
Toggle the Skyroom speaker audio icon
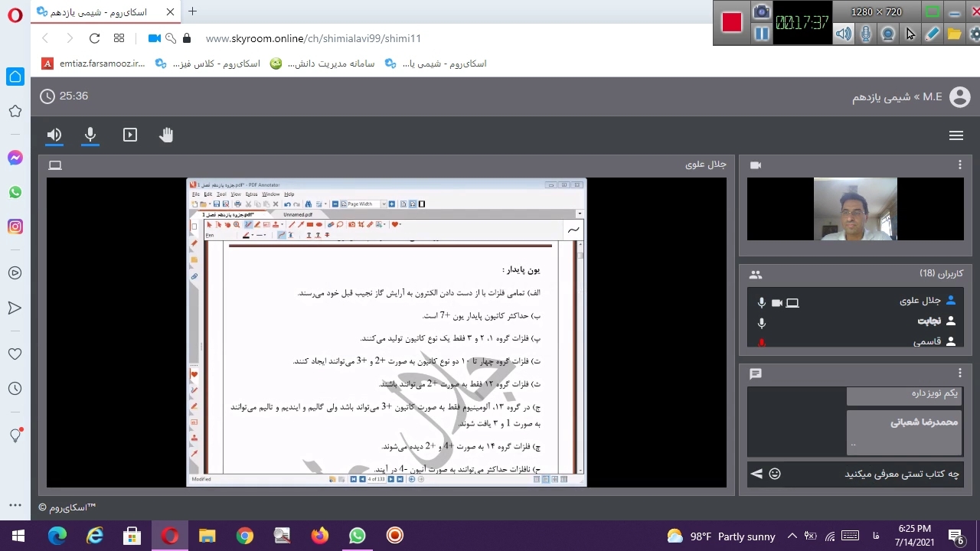click(x=54, y=135)
